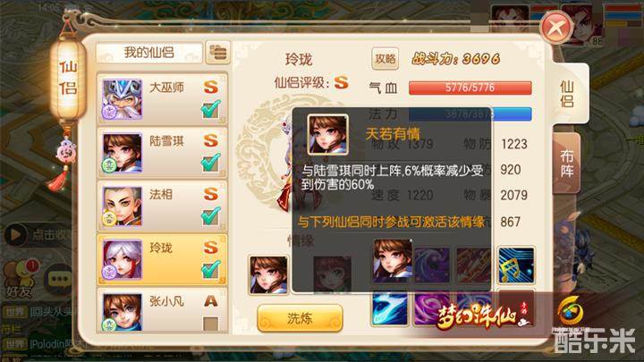
Task: Open the 攻略 guide button
Action: [x=386, y=59]
